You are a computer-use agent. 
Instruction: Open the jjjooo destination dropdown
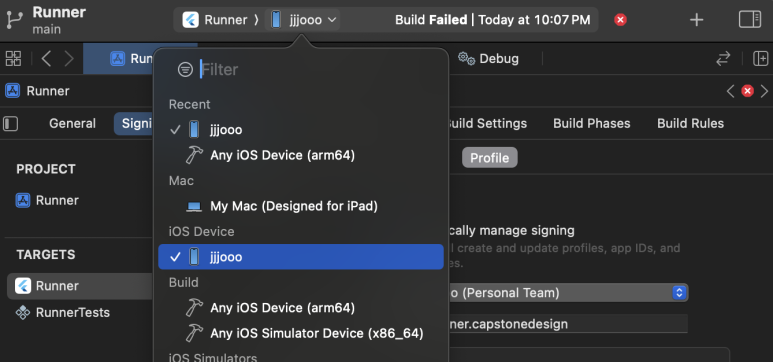click(x=303, y=20)
